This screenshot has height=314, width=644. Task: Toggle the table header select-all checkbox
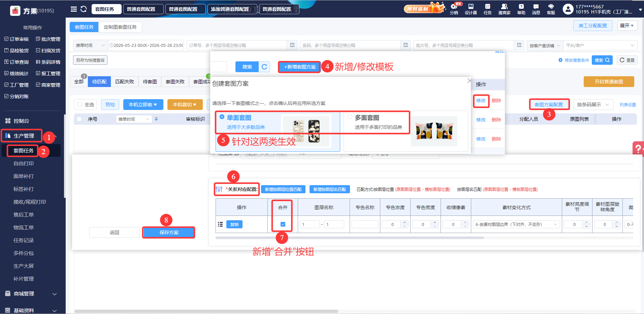[x=79, y=119]
